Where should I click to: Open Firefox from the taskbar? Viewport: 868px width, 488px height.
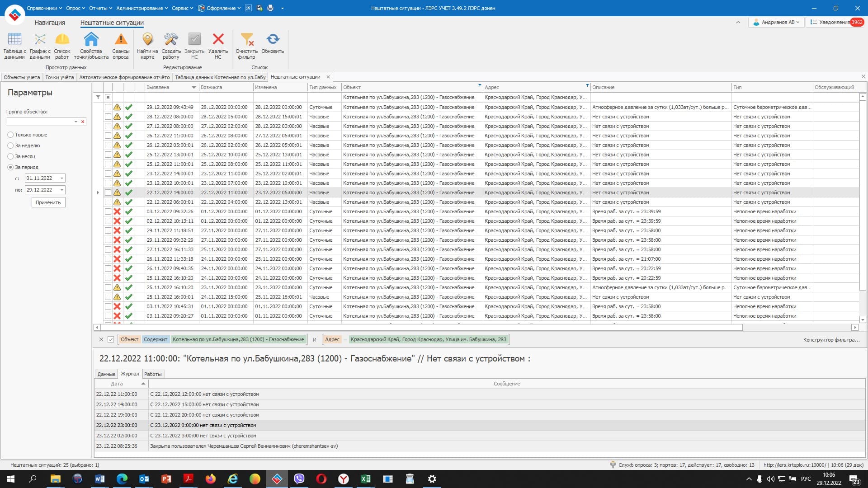click(x=211, y=479)
